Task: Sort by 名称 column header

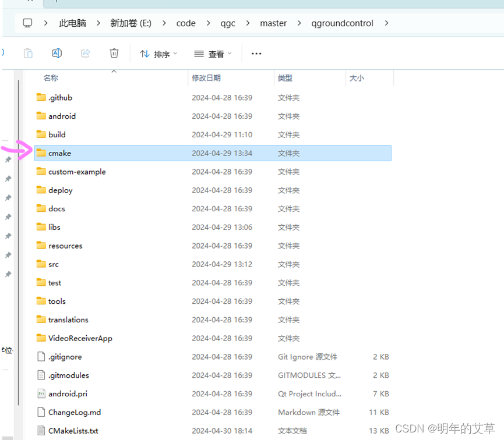Action: (x=51, y=78)
